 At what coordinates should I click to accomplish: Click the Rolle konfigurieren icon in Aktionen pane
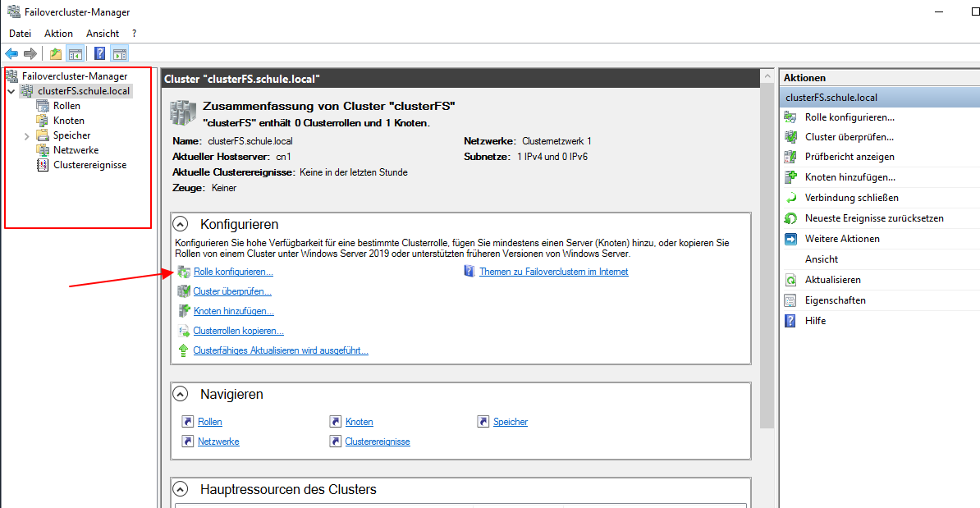point(791,117)
